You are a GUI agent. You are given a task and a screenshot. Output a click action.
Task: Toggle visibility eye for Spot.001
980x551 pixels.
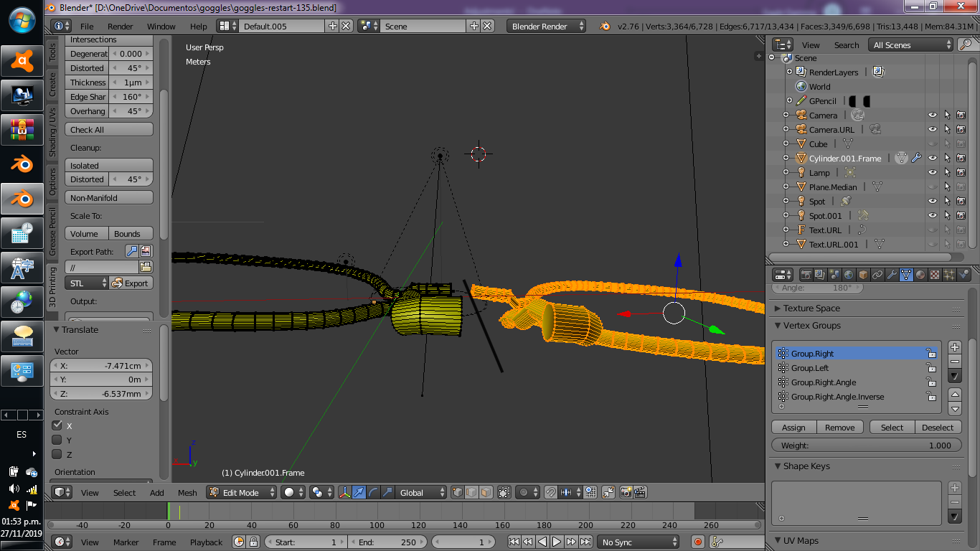pyautogui.click(x=933, y=215)
